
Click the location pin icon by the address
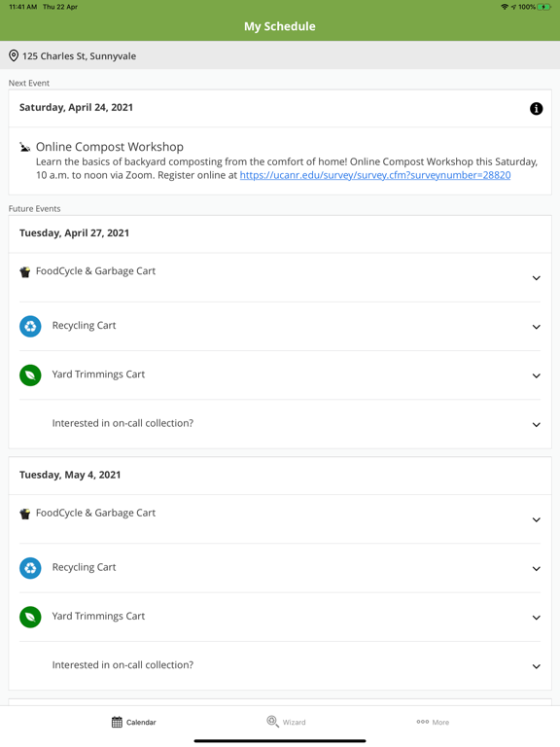(x=14, y=55)
